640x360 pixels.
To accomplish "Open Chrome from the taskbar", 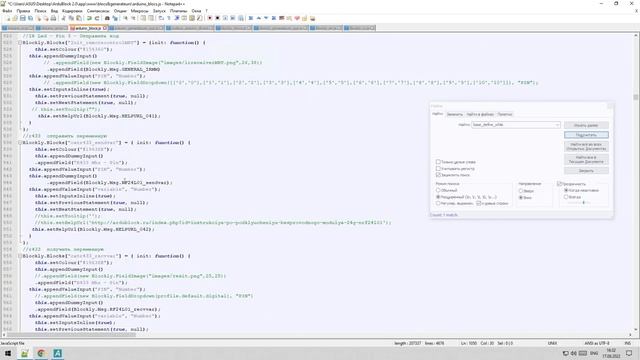I will [41, 353].
